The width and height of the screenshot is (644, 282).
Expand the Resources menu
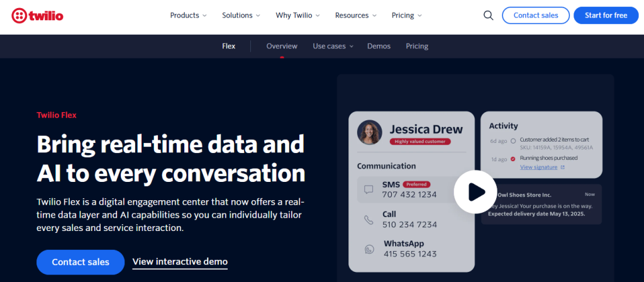click(356, 16)
